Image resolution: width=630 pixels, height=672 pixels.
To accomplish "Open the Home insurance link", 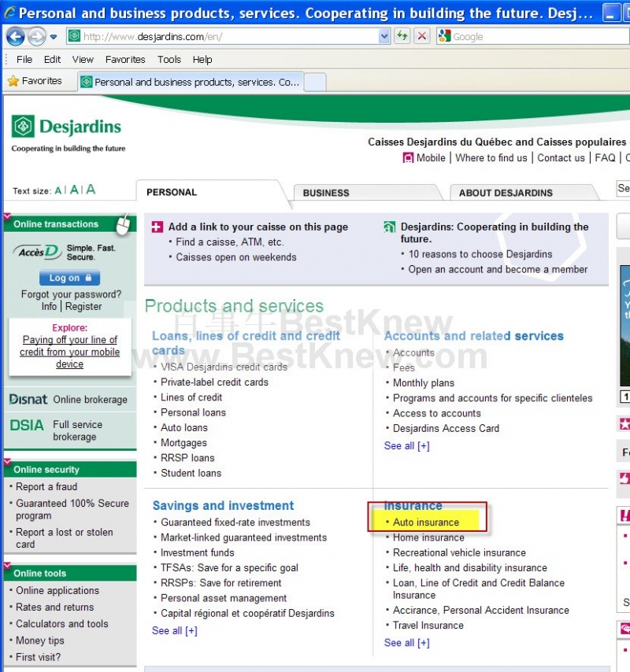I will (428, 537).
